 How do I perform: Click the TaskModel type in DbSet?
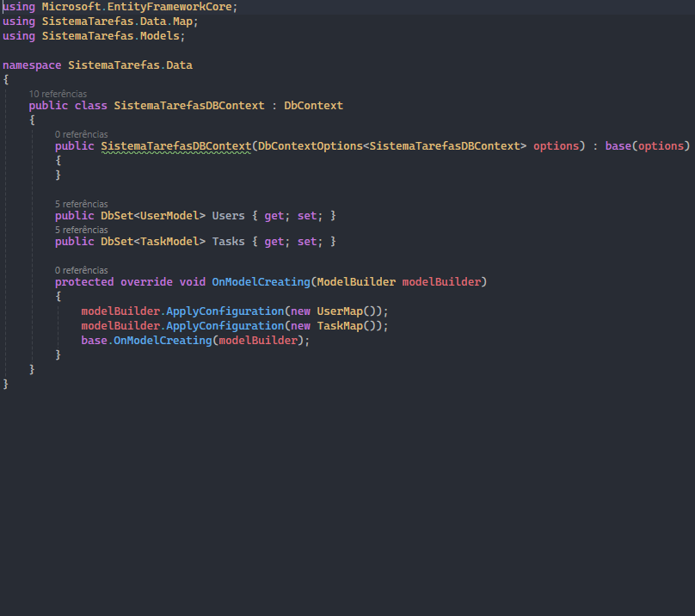click(x=170, y=242)
